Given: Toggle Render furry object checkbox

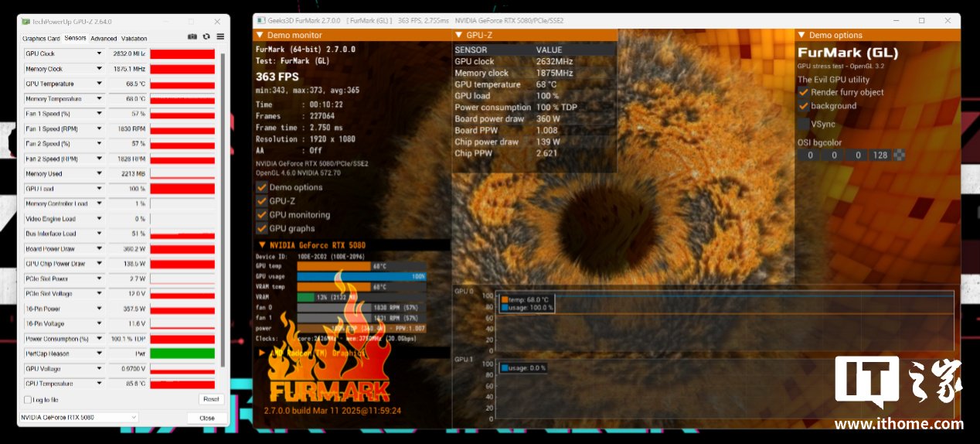Looking at the screenshot, I should tap(804, 92).
